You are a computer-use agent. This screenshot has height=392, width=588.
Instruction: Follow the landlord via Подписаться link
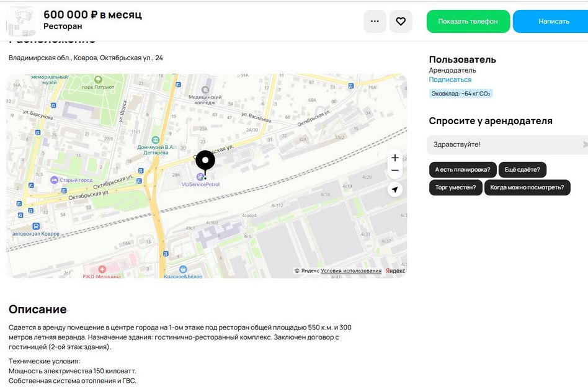(450, 80)
